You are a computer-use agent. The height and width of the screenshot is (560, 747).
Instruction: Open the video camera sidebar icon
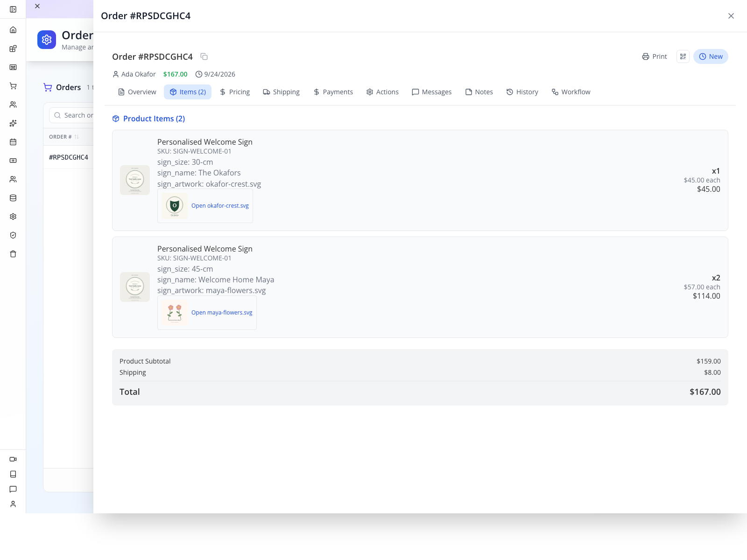[13, 459]
